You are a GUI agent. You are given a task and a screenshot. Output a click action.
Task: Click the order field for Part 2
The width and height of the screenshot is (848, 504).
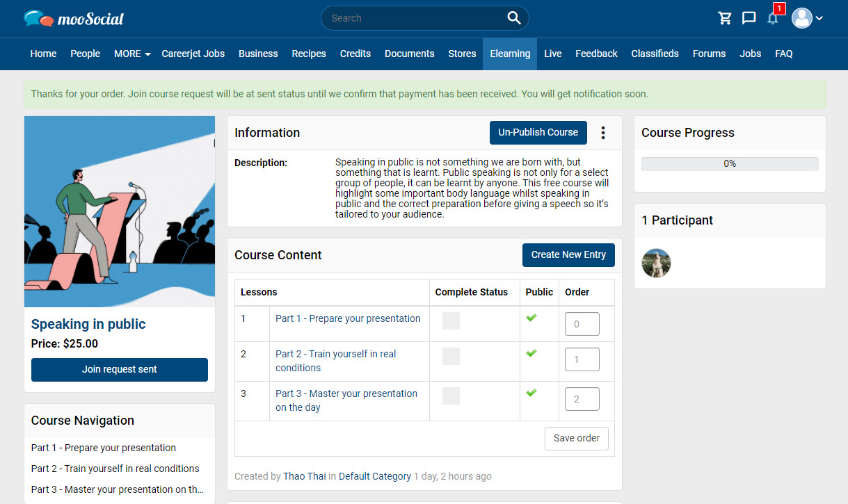click(x=582, y=359)
